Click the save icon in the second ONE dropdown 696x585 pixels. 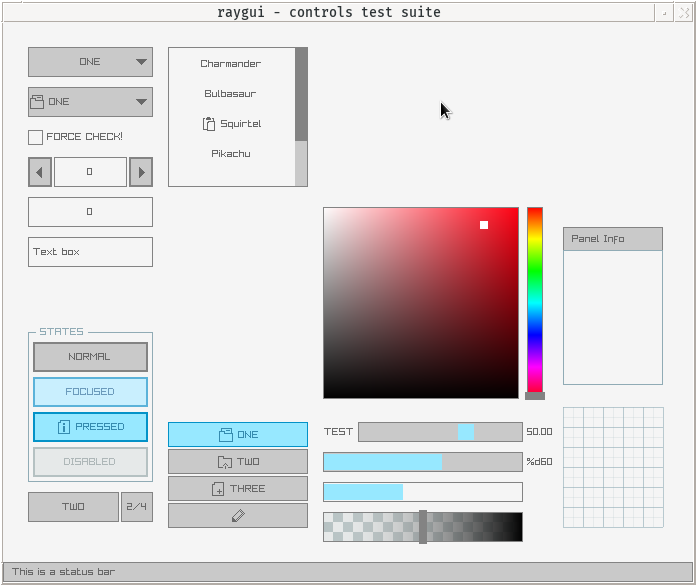37,102
